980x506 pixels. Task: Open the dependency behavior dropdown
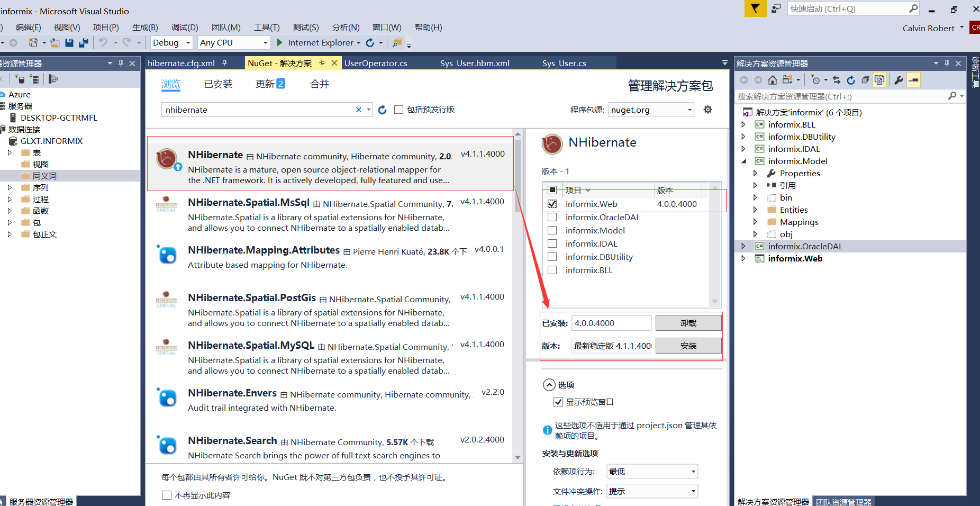point(652,471)
